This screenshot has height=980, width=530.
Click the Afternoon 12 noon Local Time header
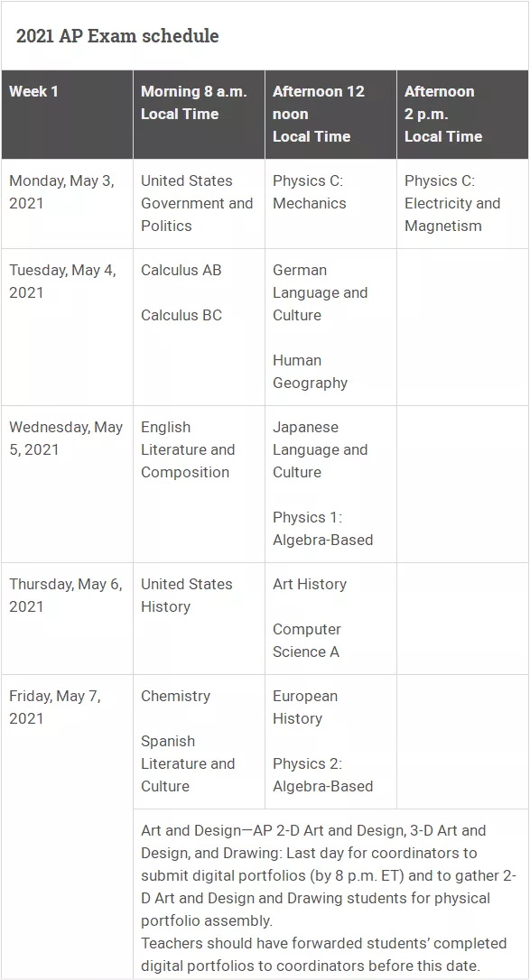pyautogui.click(x=330, y=115)
